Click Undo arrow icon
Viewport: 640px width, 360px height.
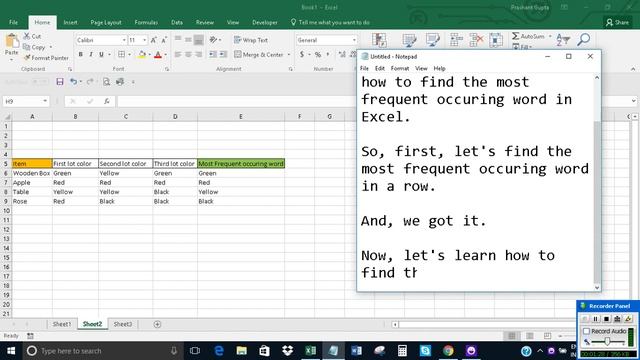(73, 82)
